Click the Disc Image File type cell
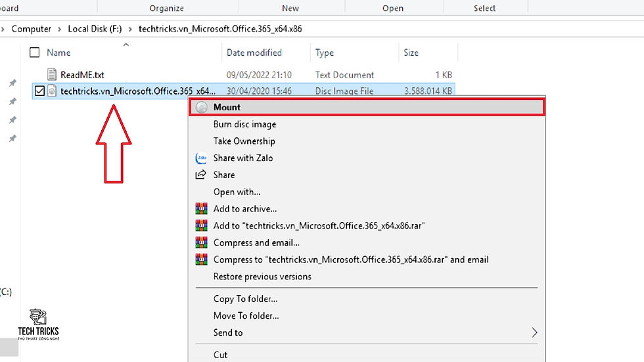This screenshot has height=362, width=644. (x=344, y=91)
